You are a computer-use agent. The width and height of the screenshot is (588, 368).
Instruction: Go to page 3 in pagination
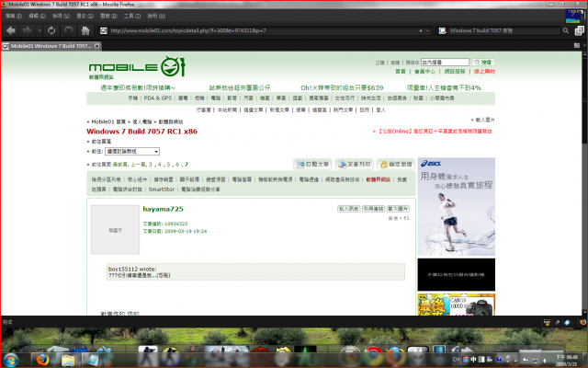(x=151, y=165)
